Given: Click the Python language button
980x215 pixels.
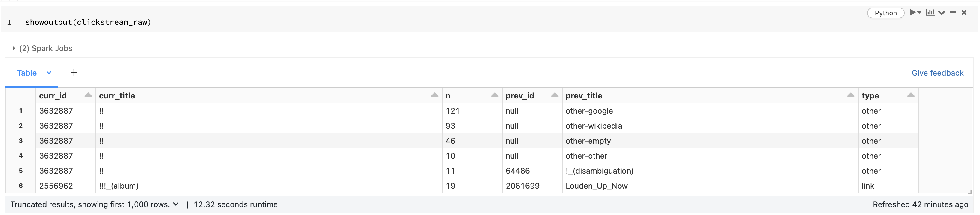Looking at the screenshot, I should [885, 13].
